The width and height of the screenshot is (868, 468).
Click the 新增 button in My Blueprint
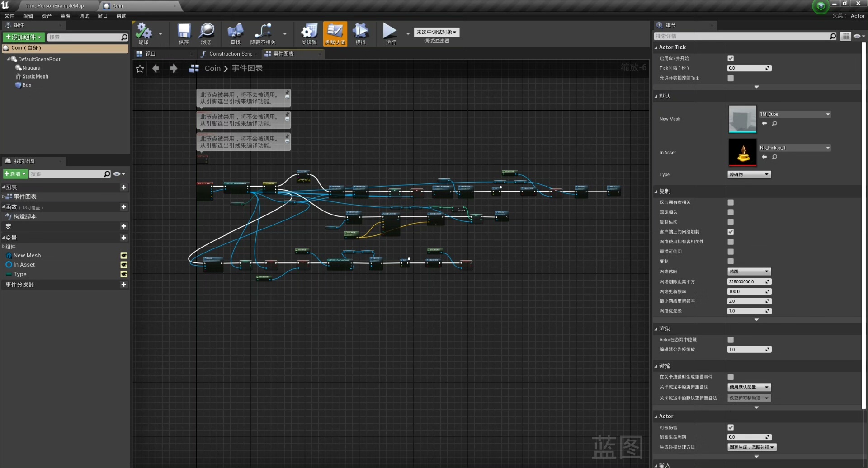15,174
